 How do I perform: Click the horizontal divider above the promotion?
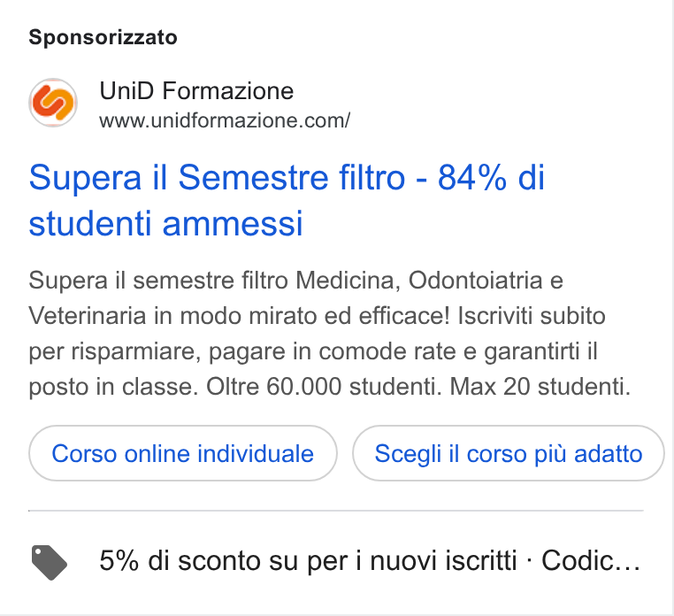(x=336, y=511)
